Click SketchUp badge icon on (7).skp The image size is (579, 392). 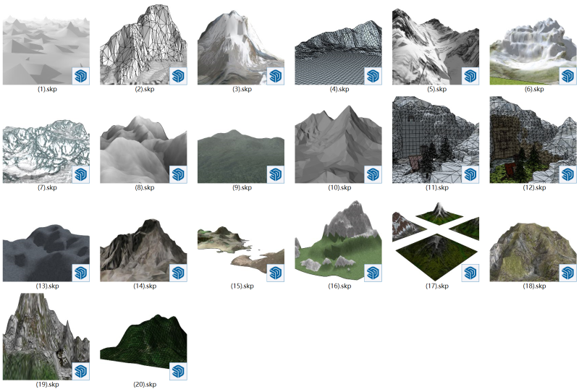pyautogui.click(x=80, y=174)
